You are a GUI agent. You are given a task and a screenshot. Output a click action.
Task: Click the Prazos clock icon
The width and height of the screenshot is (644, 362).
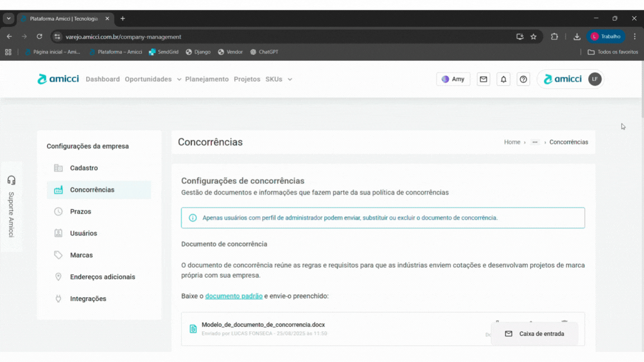(59, 211)
